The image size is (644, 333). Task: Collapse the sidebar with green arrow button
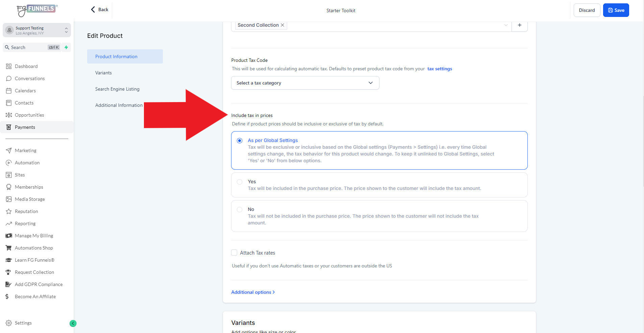click(x=73, y=324)
